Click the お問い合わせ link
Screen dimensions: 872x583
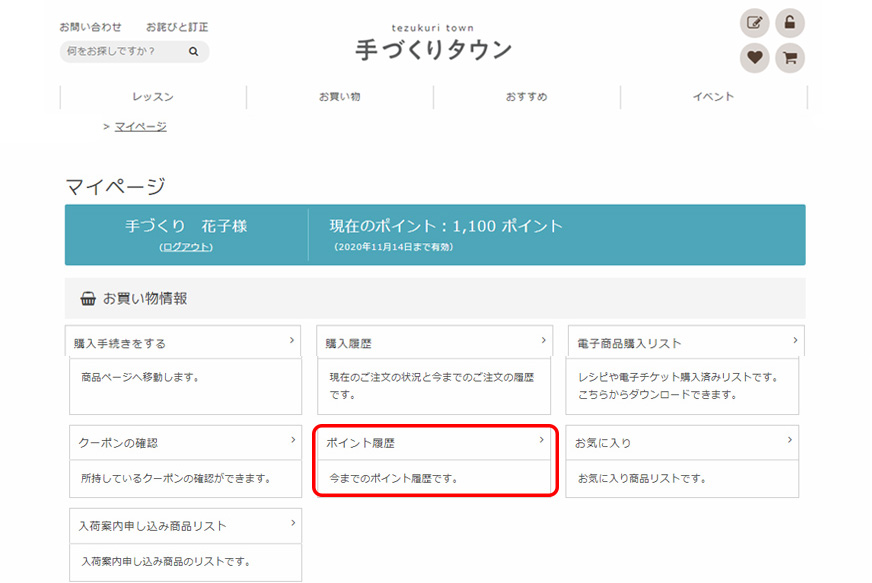91,27
